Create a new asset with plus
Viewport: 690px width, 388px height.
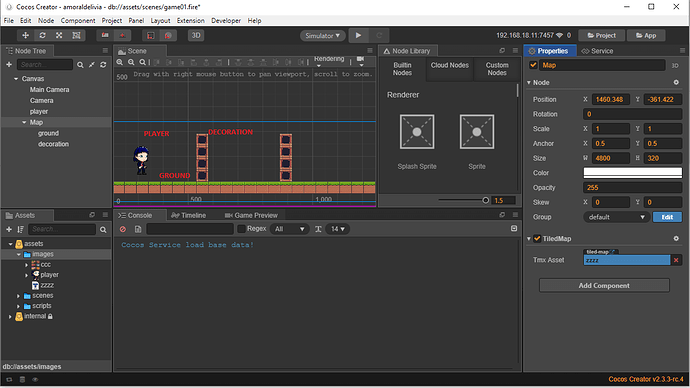(9, 229)
